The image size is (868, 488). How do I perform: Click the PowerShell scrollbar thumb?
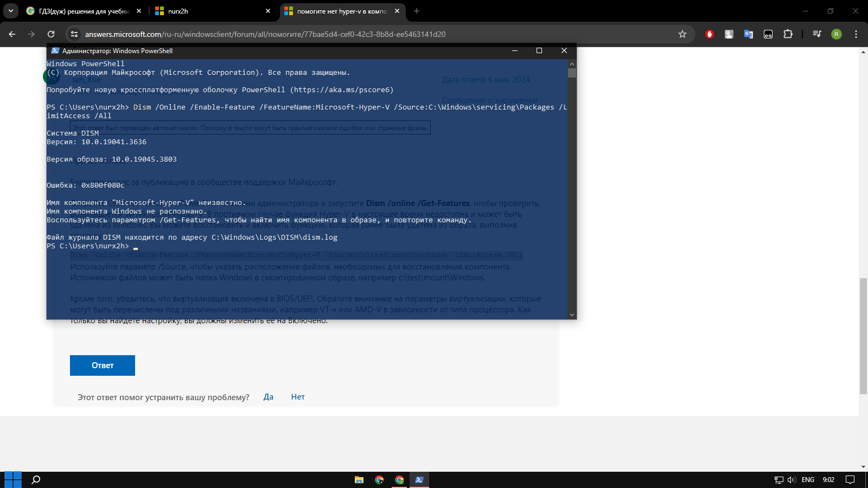572,73
